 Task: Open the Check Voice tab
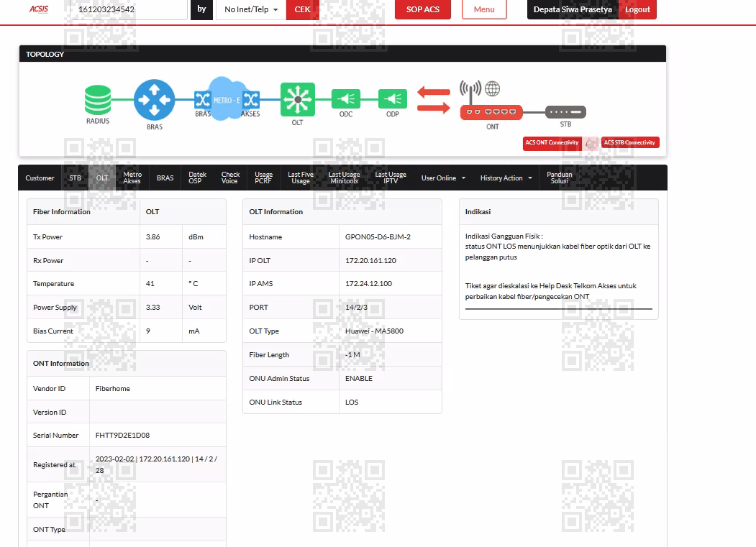click(230, 178)
